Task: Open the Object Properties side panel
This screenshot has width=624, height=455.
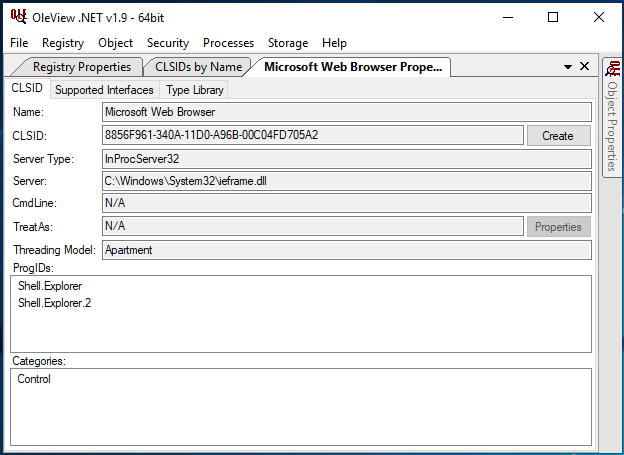Action: 612,117
